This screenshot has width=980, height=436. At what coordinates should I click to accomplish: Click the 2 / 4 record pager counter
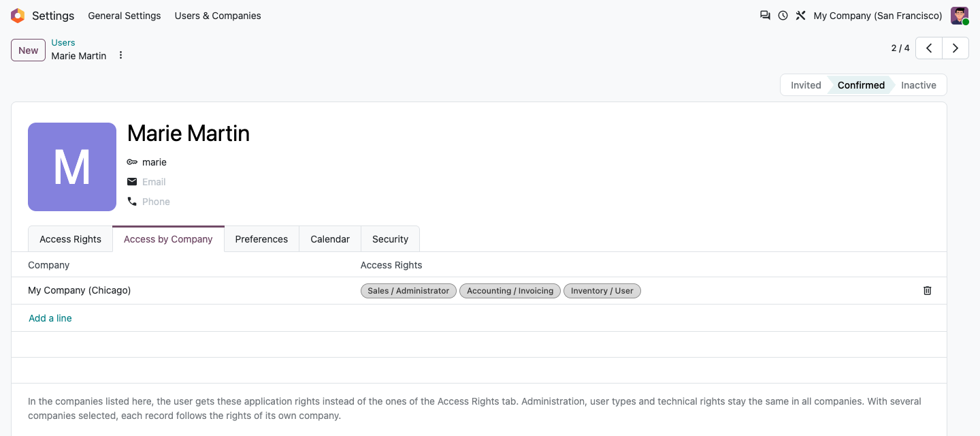pos(900,48)
